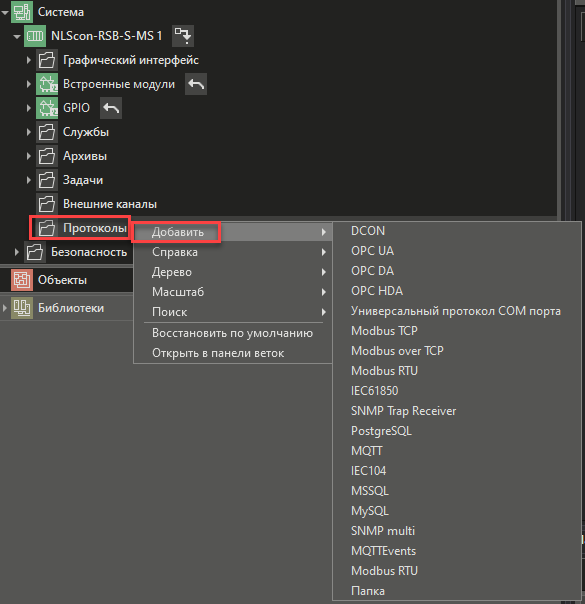Open the Поиск context menu entry
The width and height of the screenshot is (585, 604).
coord(233,312)
